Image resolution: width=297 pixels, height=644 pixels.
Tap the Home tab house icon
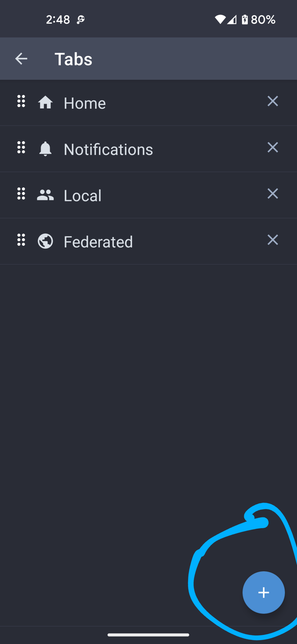[45, 102]
